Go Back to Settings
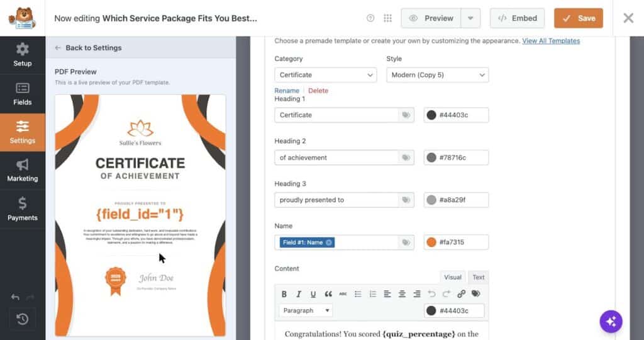 88,48
